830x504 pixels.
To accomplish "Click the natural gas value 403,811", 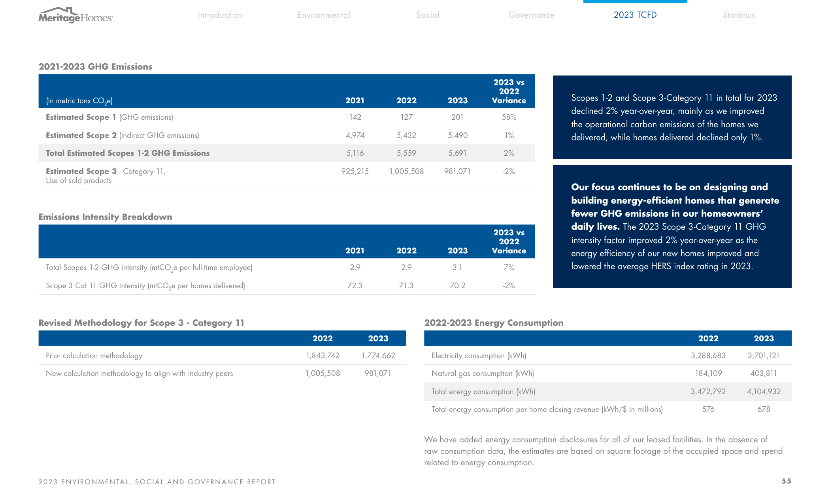I will coord(764,373).
